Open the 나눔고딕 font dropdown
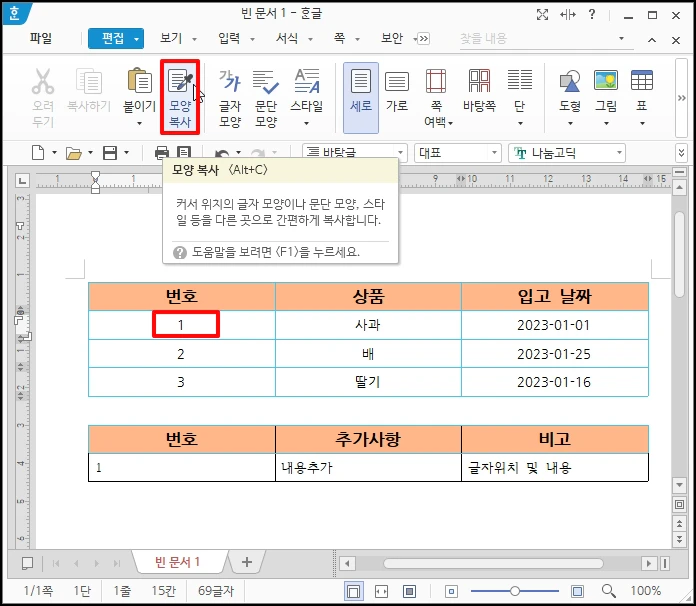Viewport: 696px width, 606px height. tap(619, 153)
